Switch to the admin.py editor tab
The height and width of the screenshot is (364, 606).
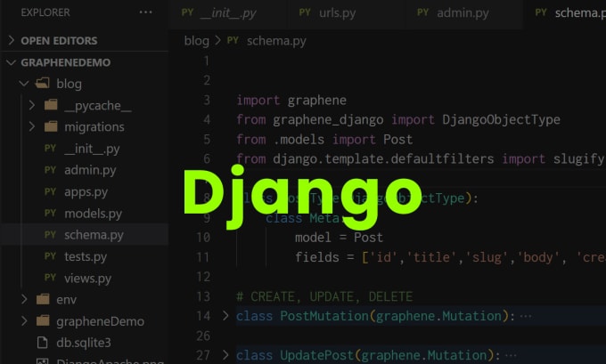click(463, 13)
